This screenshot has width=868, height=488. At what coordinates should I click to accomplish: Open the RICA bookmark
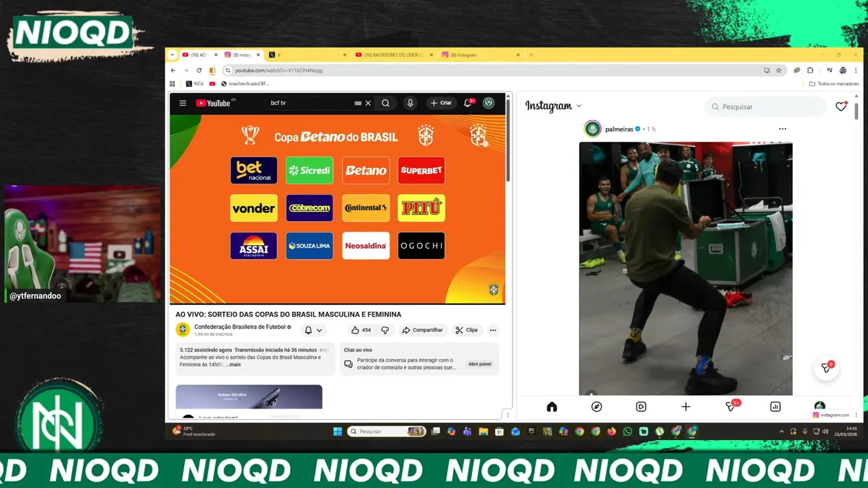pos(194,84)
